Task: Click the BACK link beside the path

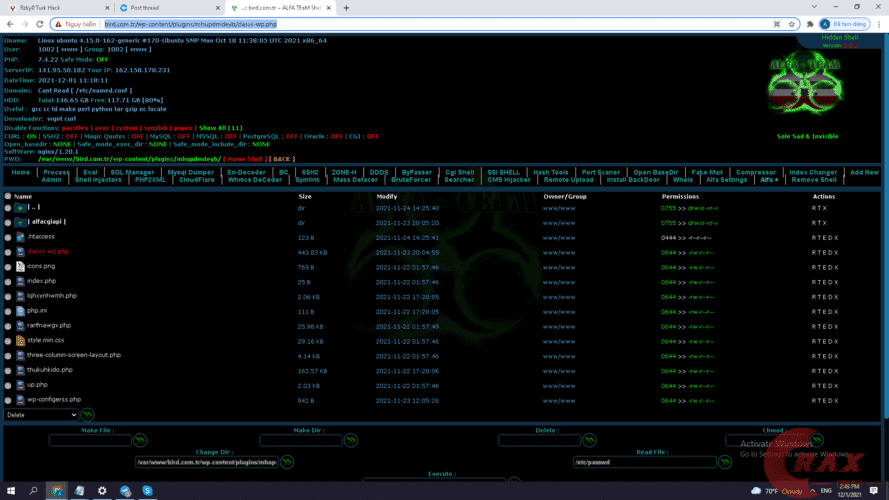Action: click(283, 159)
